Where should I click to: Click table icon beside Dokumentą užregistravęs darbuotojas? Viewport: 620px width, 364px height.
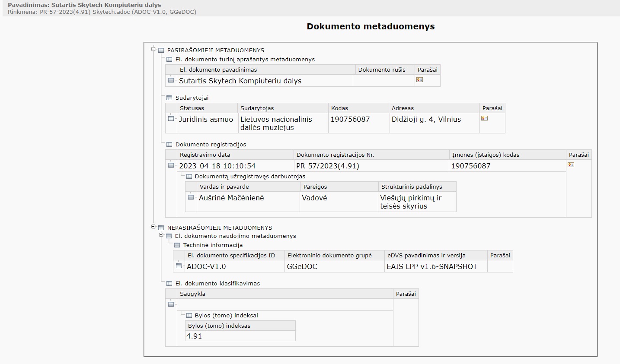(189, 177)
